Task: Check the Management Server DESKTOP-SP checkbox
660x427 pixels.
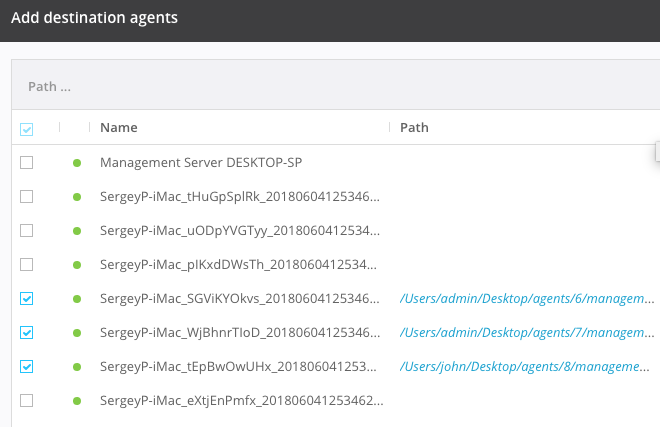Action: point(27,162)
